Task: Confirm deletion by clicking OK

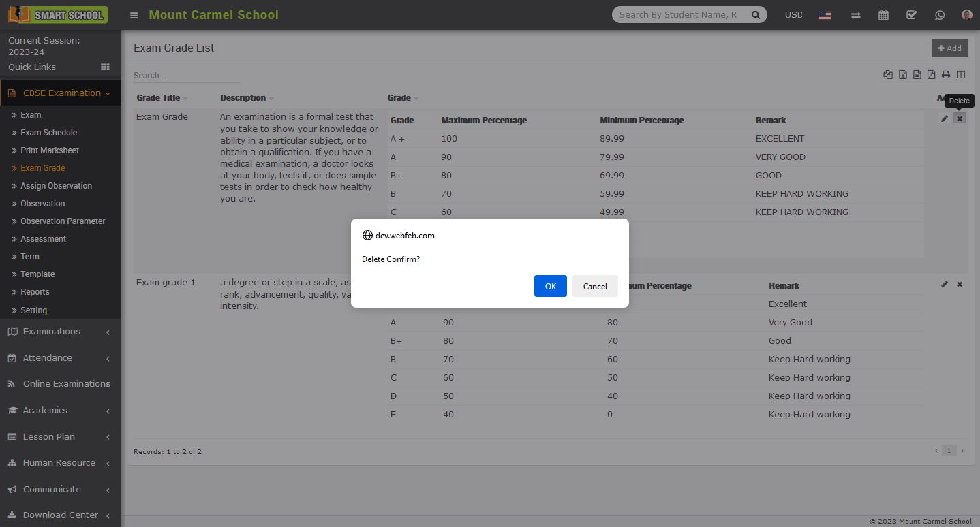Action: click(x=550, y=286)
